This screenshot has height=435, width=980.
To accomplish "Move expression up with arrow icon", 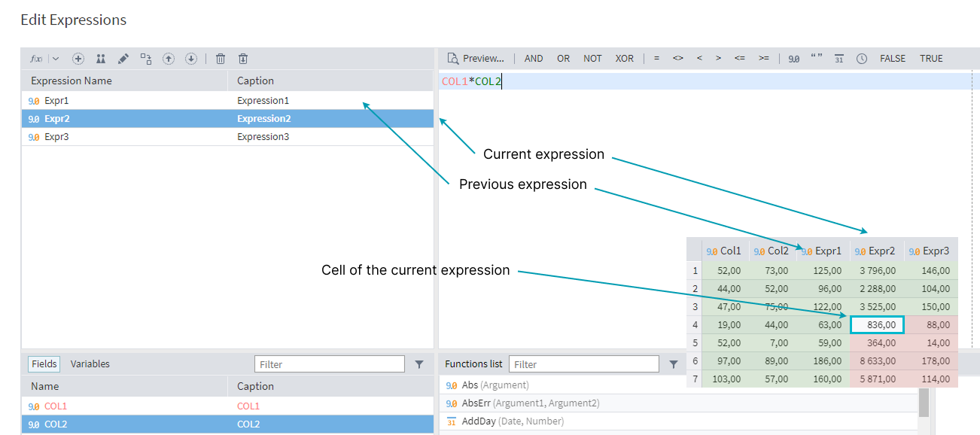I will pyautogui.click(x=169, y=59).
